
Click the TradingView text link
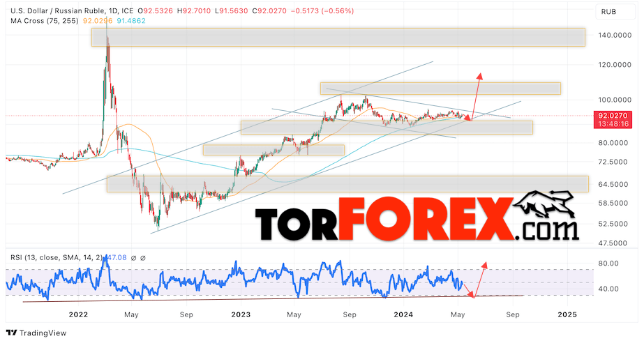point(43,333)
